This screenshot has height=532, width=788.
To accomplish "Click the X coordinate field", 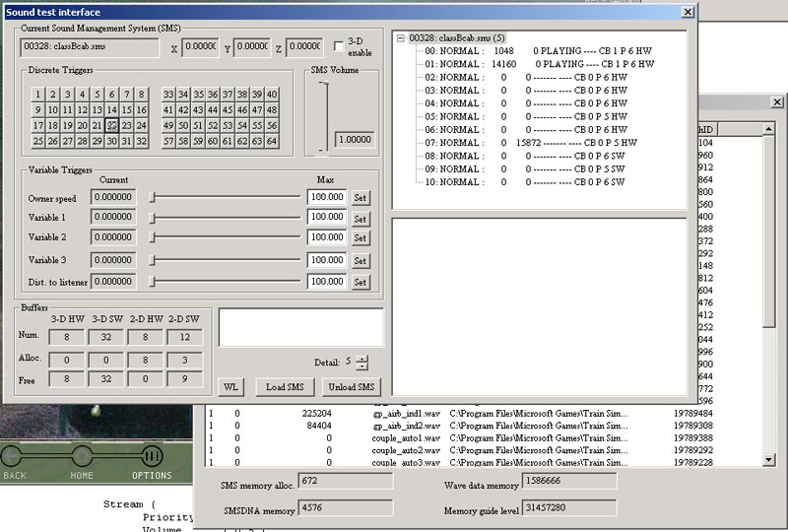I will point(200,46).
